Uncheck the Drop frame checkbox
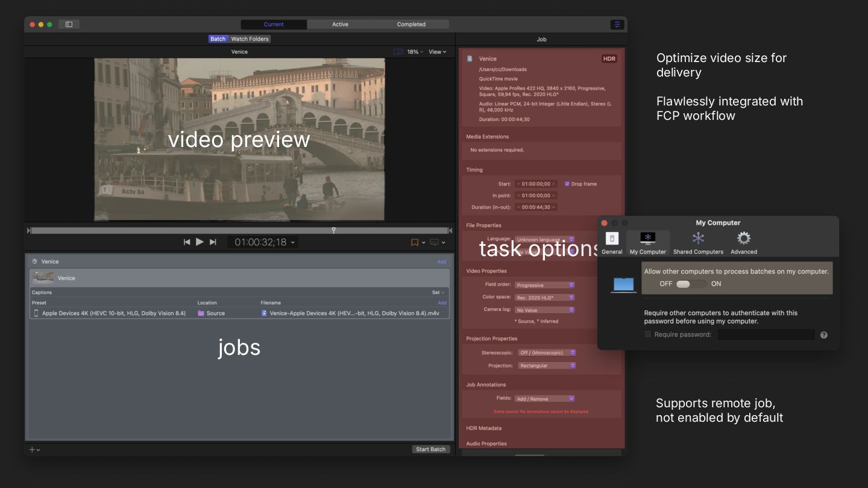The height and width of the screenshot is (488, 868). pos(567,184)
